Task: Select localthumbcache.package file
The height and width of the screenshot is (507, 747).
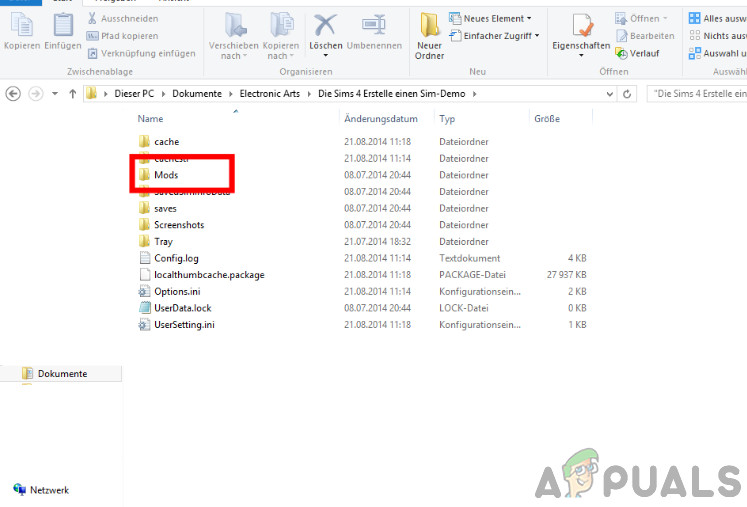Action: [209, 275]
